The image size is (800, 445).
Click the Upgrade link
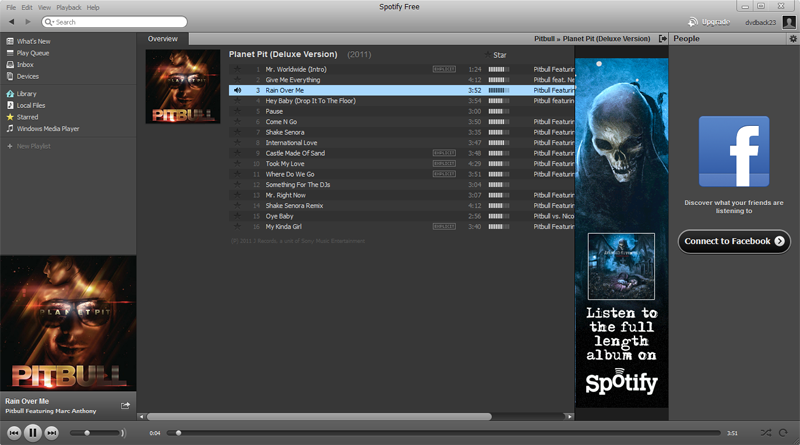[715, 22]
